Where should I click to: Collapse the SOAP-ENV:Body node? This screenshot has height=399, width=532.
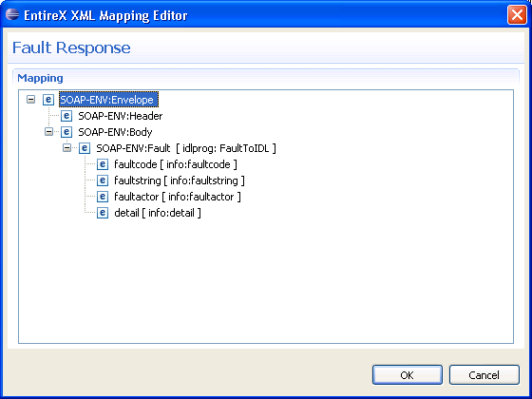click(48, 132)
